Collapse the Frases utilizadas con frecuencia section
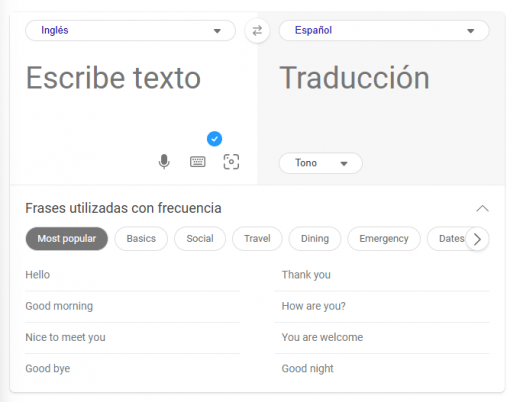The image size is (520, 402). tap(482, 209)
